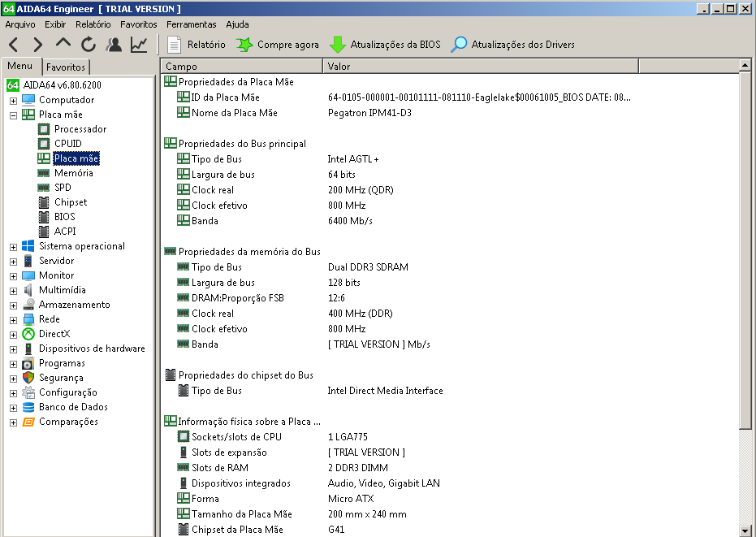
Task: Collapse the Placa mãe tree node
Action: tap(14, 115)
